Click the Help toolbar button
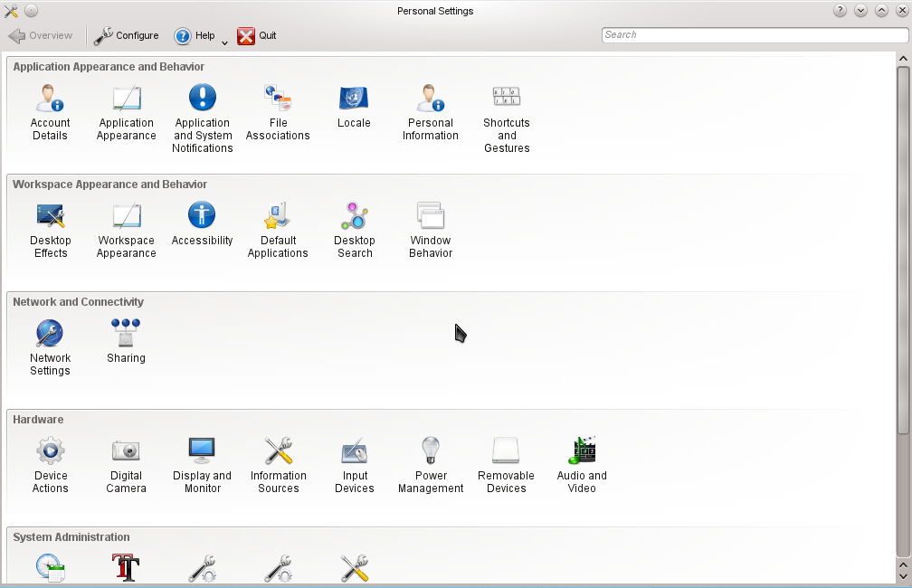The height and width of the screenshot is (588, 912). click(x=195, y=35)
